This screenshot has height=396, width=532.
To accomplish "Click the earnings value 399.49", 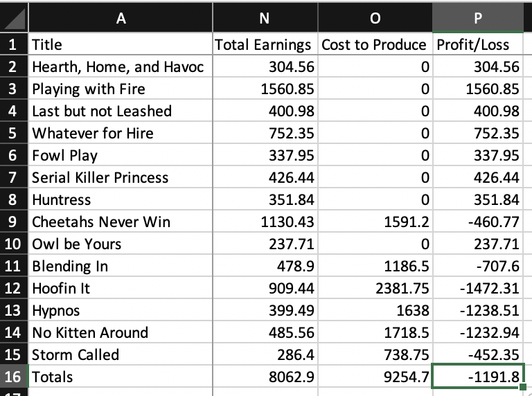I will pyautogui.click(x=265, y=310).
